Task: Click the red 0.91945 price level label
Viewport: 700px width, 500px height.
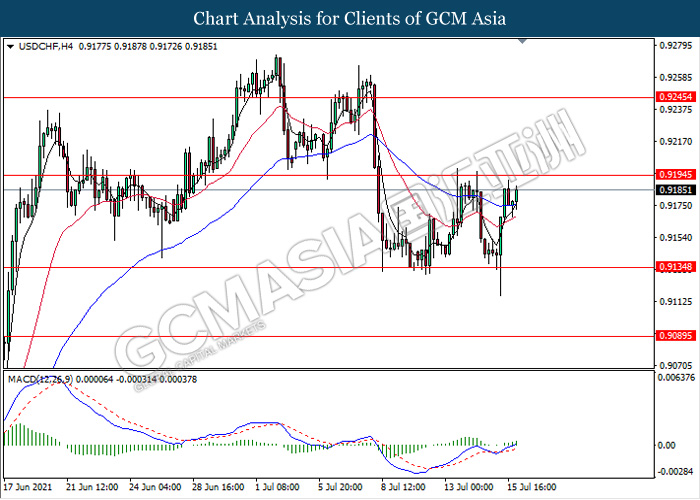Action: (676, 175)
